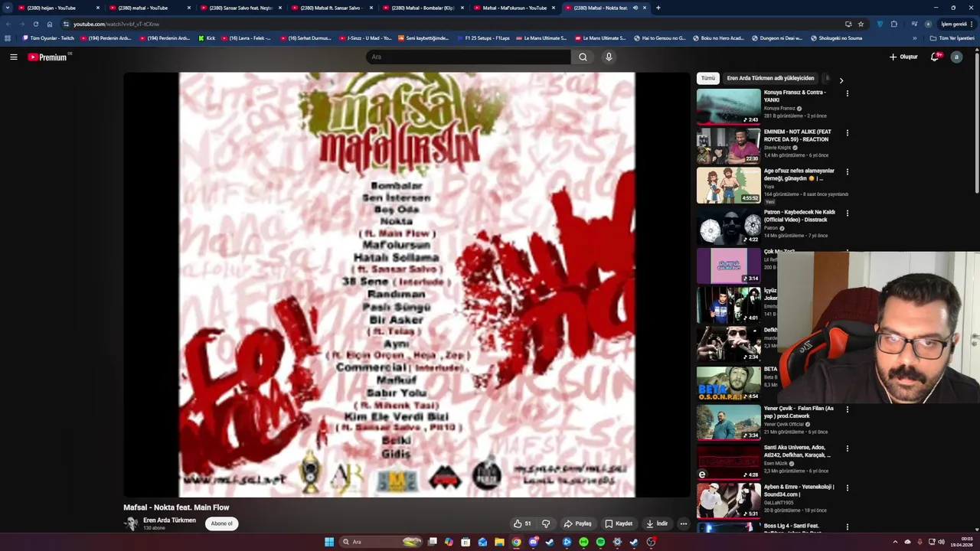
Task: Open Chrome from the taskbar
Action: 516,542
